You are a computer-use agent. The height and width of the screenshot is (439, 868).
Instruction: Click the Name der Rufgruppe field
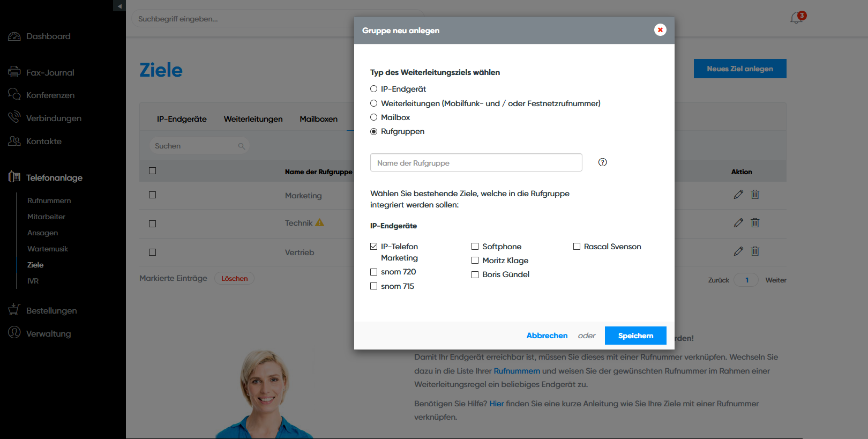point(476,163)
